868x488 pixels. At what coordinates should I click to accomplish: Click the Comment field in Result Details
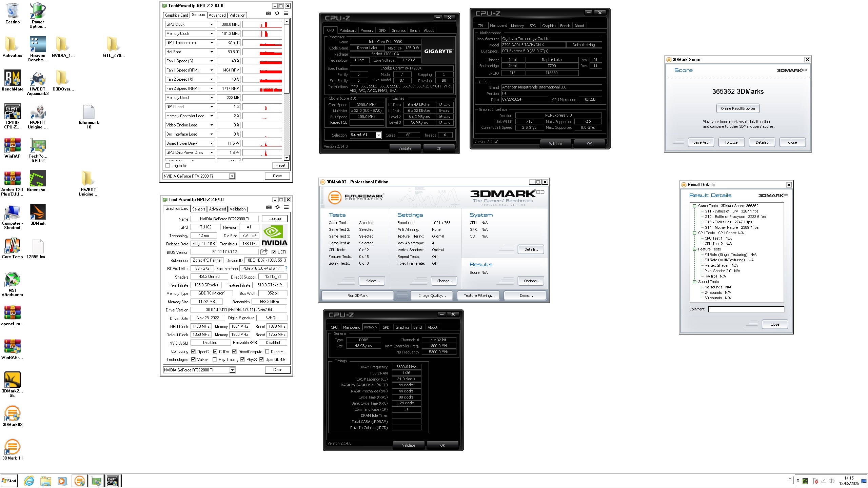pos(746,309)
